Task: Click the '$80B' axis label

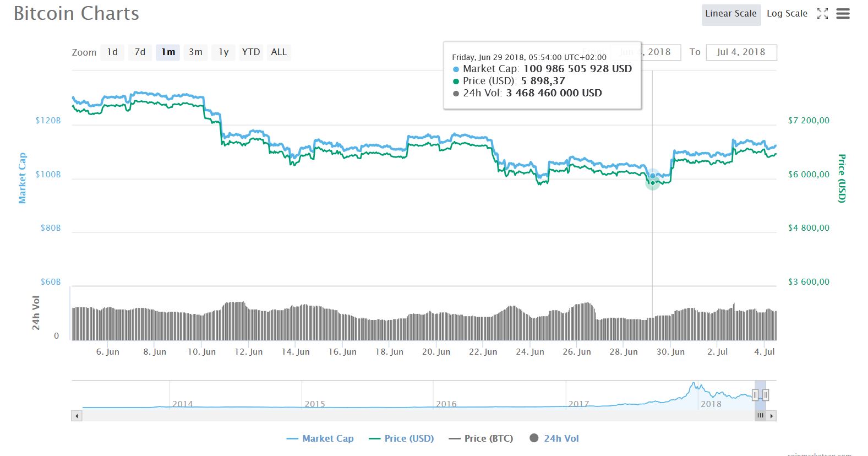Action: pyautogui.click(x=51, y=228)
